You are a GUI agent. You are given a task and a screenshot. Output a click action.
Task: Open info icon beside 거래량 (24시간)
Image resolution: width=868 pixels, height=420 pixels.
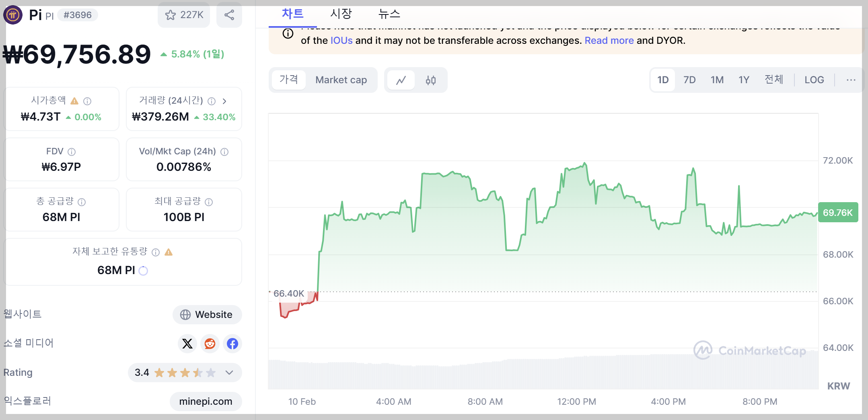pyautogui.click(x=212, y=101)
